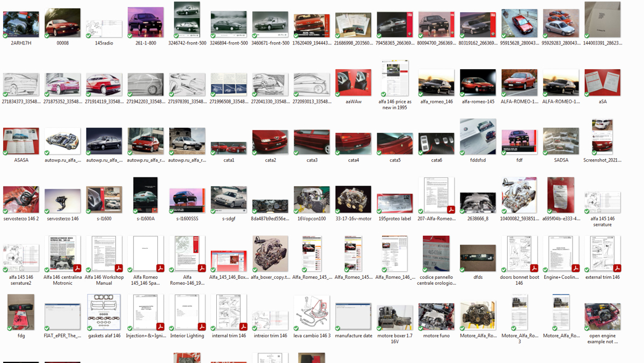Select the gaskets alaf 146 thumbnail

coord(104,313)
